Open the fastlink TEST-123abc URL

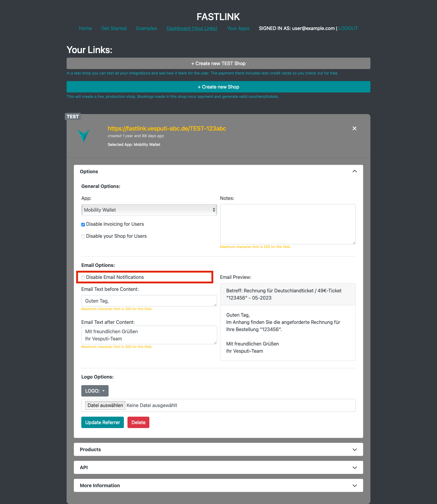[x=167, y=128]
